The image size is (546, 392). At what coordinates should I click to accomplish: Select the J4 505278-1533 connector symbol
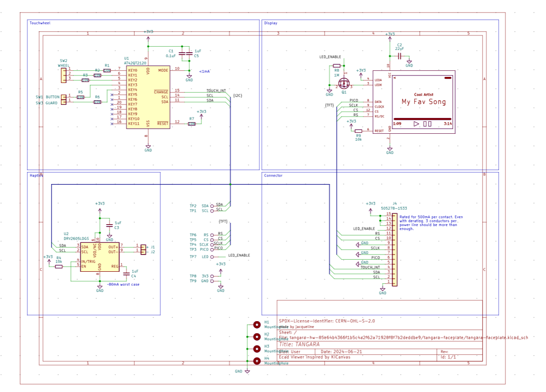click(395, 250)
